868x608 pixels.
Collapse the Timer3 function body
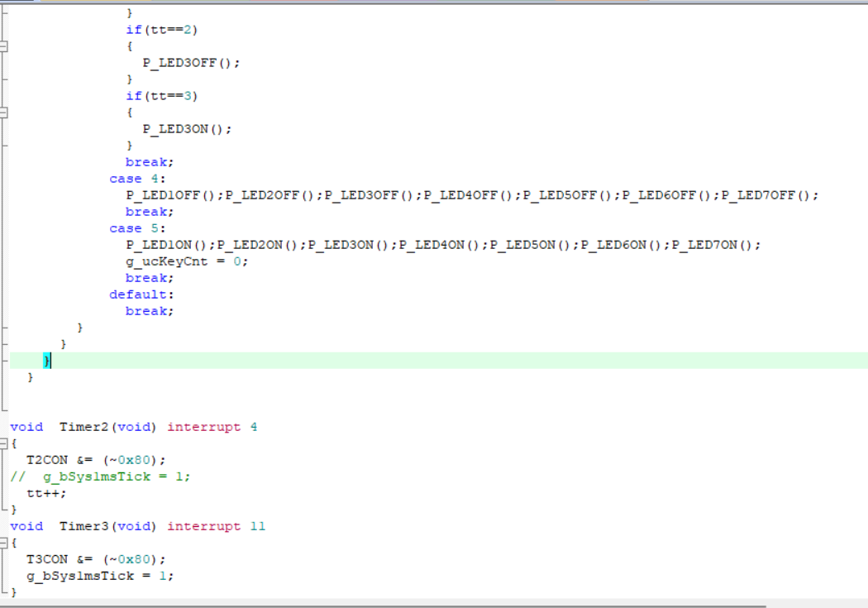pyautogui.click(x=5, y=543)
